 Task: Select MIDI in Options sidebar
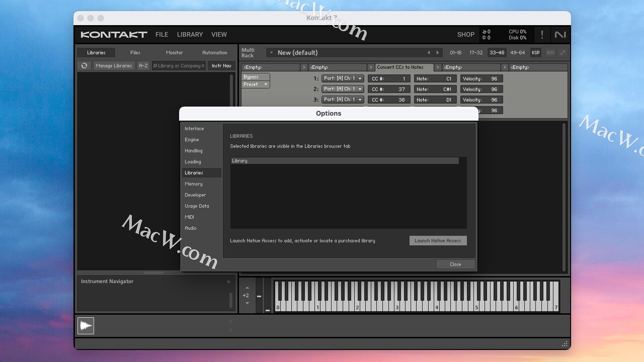[190, 217]
